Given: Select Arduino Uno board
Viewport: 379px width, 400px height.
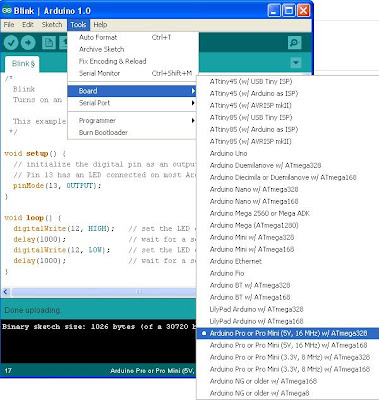Looking at the screenshot, I should tap(288, 154).
